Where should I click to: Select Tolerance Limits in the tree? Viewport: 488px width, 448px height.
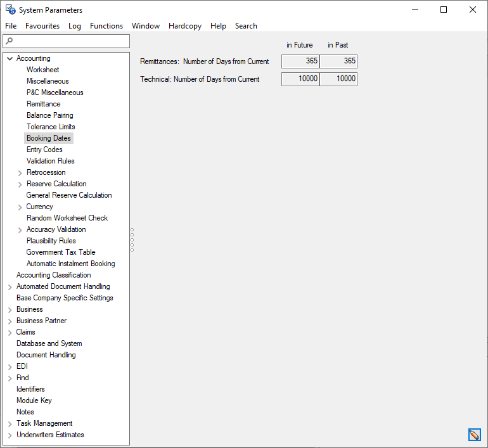coord(51,127)
